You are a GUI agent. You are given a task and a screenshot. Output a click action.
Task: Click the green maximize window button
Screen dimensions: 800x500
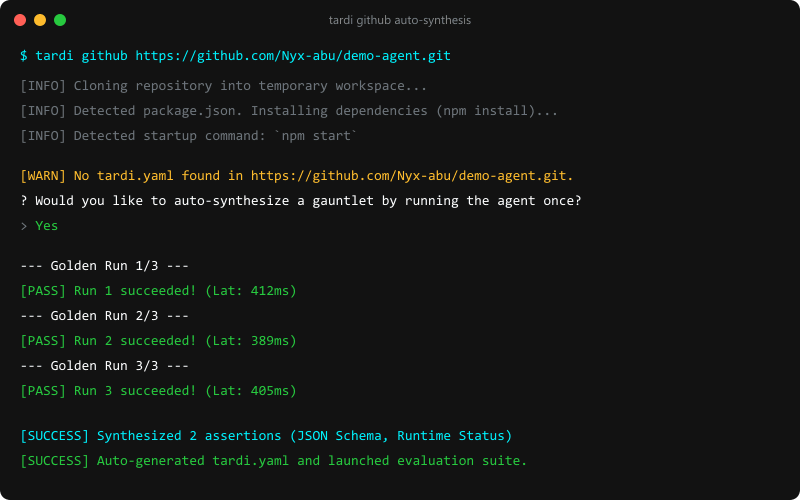(x=60, y=20)
